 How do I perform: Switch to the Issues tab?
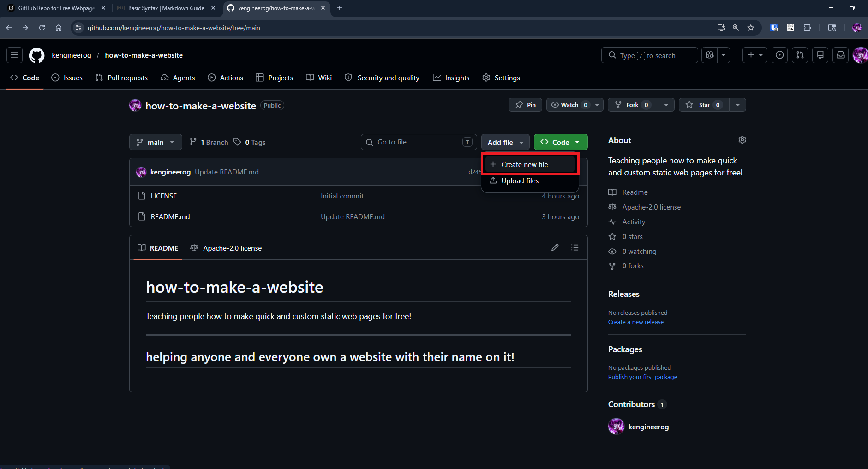pos(67,78)
